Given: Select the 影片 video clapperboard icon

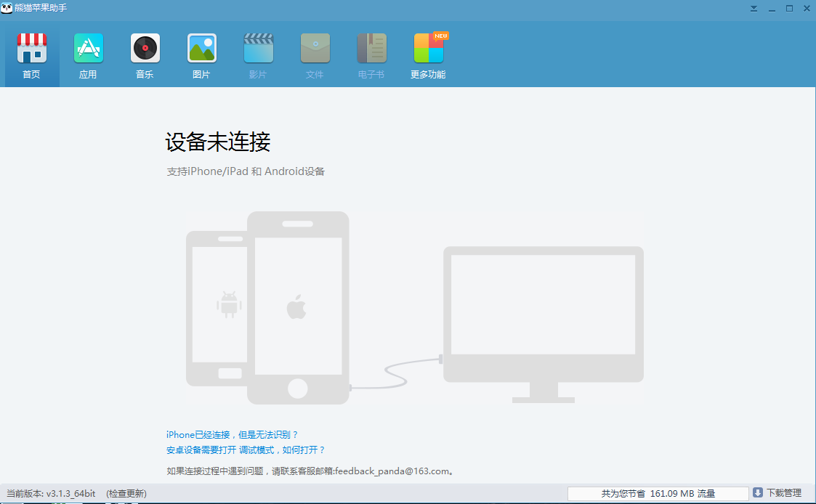Looking at the screenshot, I should (258, 49).
